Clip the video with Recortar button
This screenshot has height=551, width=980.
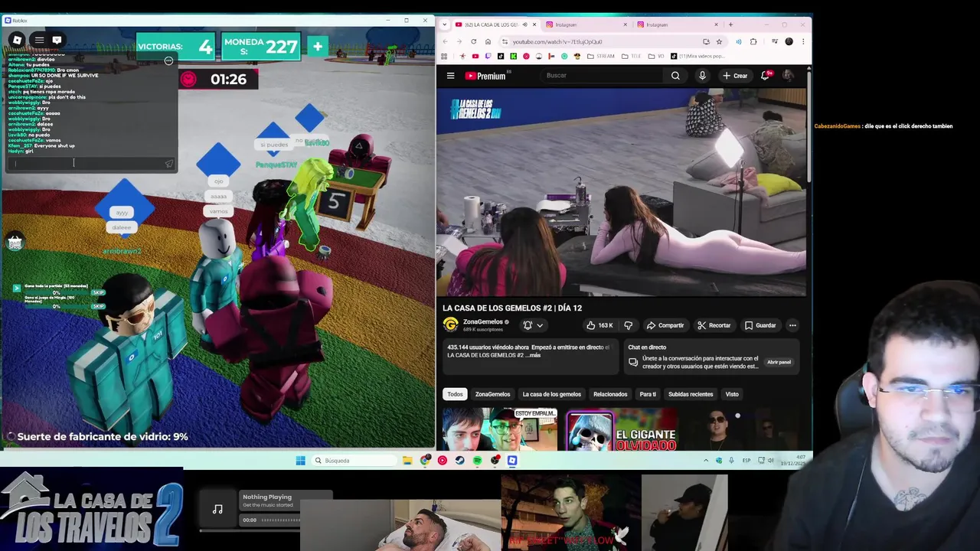714,325
